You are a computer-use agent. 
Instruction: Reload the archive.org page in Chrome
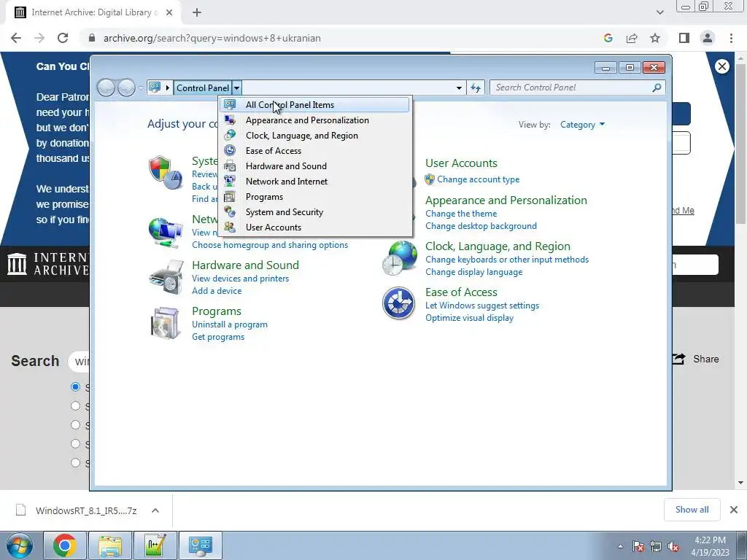(63, 38)
